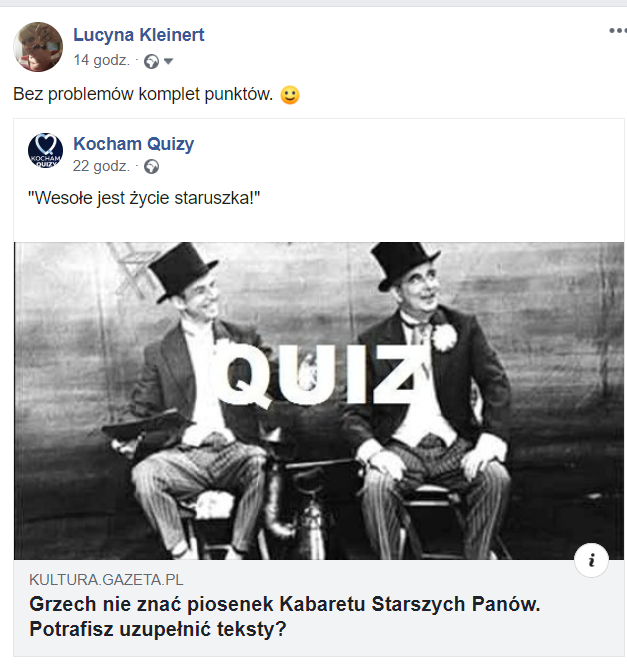
Task: Click the '14 godz.' post timestamp
Action: (x=101, y=60)
